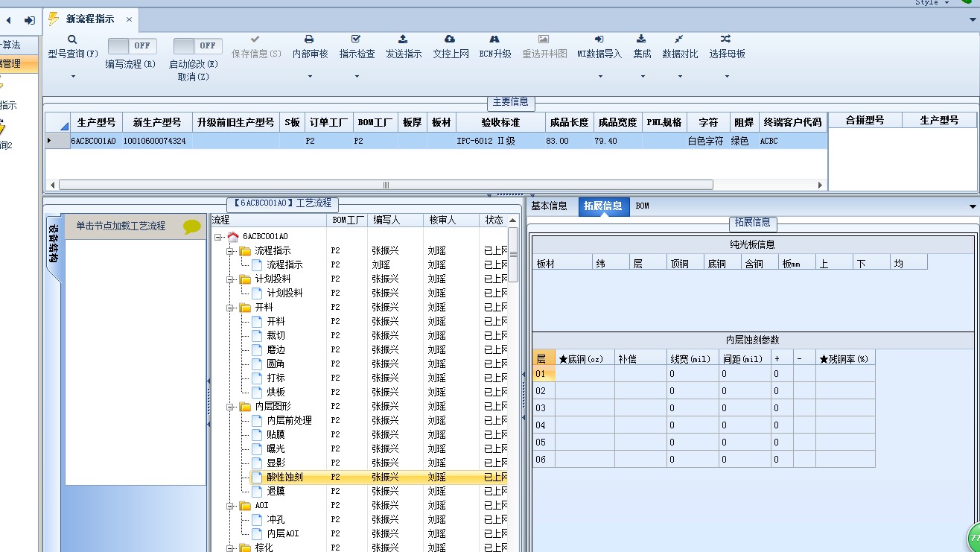Select the 新流程指示 document tab

89,19
